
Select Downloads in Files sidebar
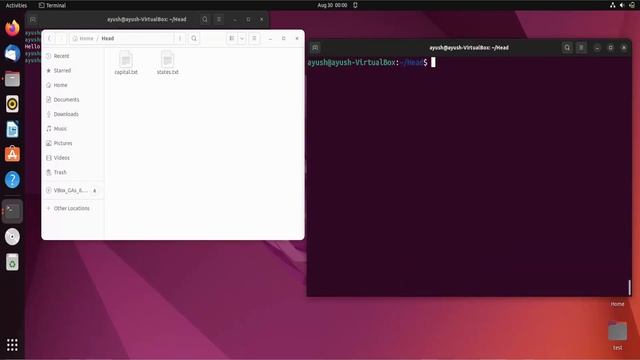coord(73,114)
